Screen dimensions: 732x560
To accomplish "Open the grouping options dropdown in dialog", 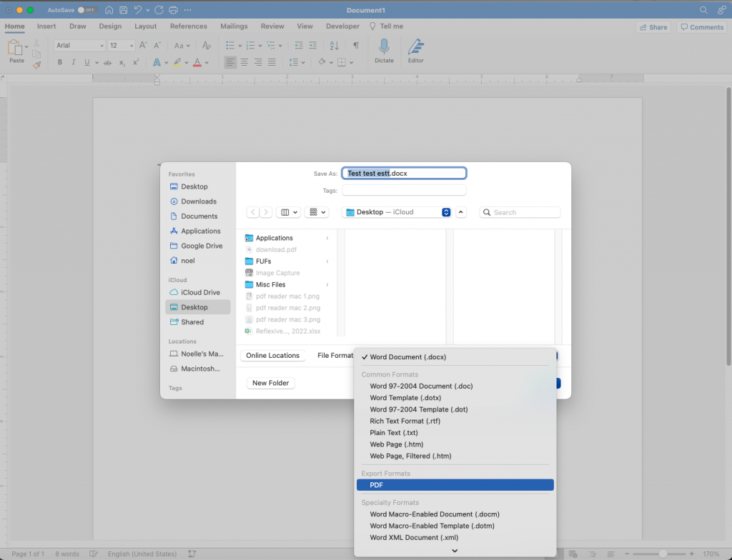I will (317, 212).
